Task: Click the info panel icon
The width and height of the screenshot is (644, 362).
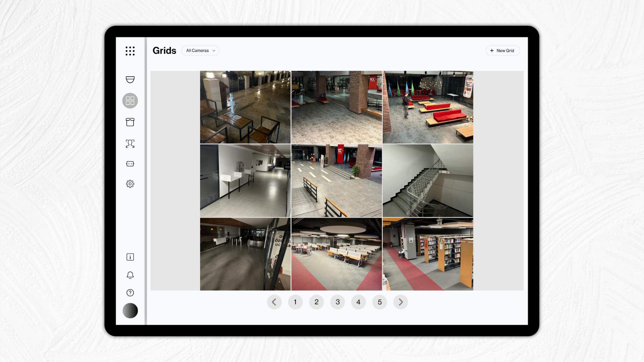Action: (130, 257)
